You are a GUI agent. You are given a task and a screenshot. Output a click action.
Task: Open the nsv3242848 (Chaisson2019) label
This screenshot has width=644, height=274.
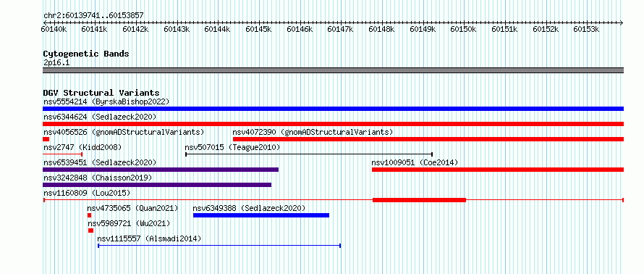coord(98,178)
